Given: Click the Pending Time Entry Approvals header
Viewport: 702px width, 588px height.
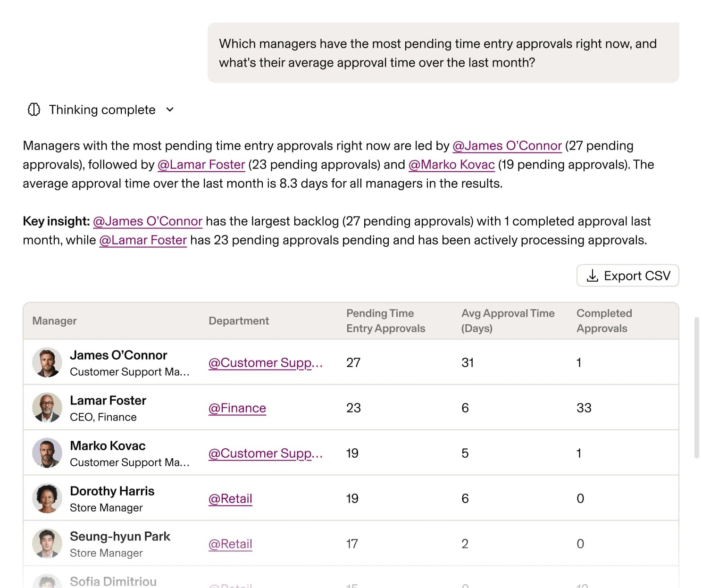Looking at the screenshot, I should [385, 321].
